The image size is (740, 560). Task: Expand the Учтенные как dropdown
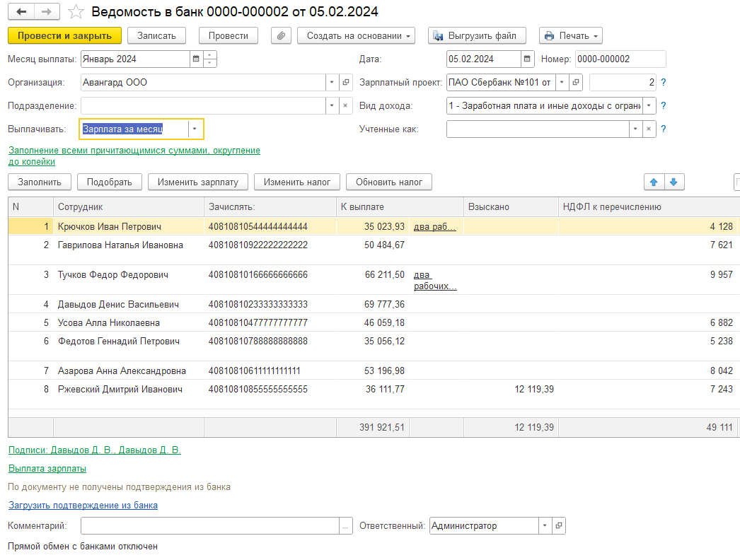coord(636,129)
